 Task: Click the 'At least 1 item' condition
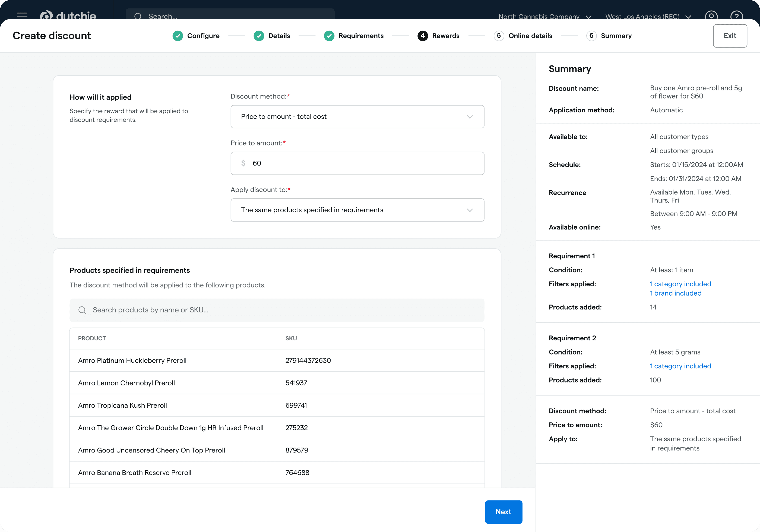pyautogui.click(x=671, y=270)
